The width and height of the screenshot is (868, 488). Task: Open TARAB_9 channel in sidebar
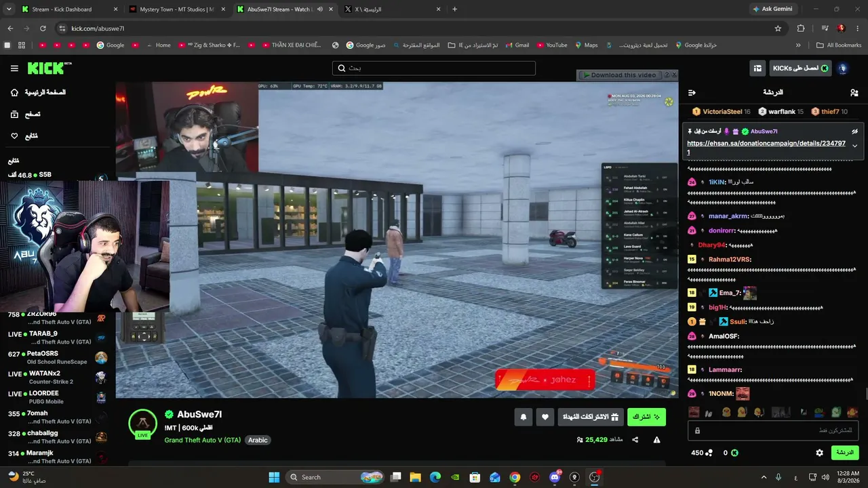click(58, 338)
